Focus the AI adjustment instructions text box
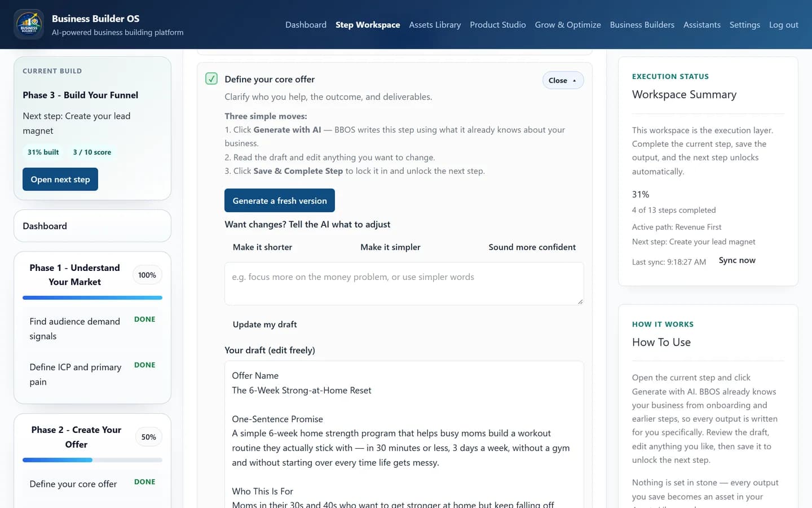Viewport: 812px width, 508px height. point(404,283)
